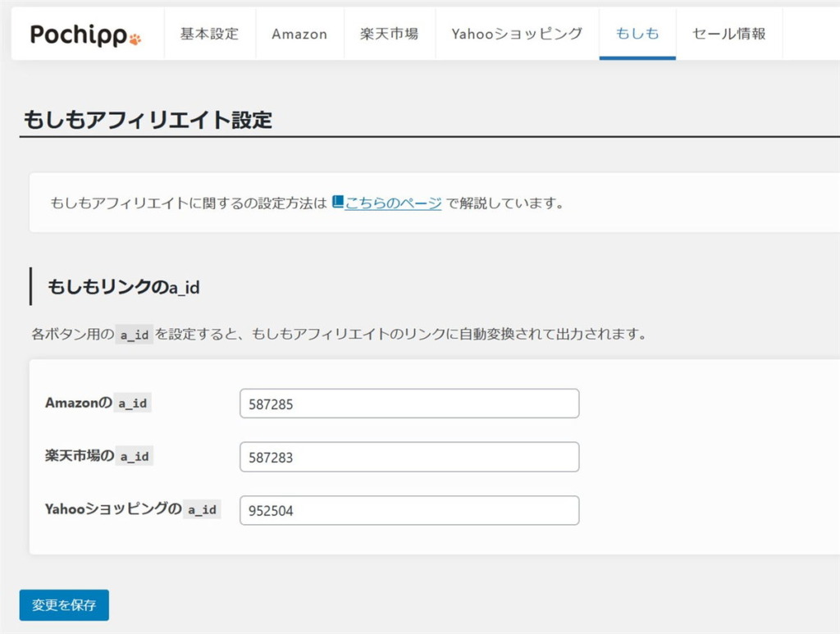Open the 楽天市場 tab
This screenshot has height=634, width=840.
point(390,34)
